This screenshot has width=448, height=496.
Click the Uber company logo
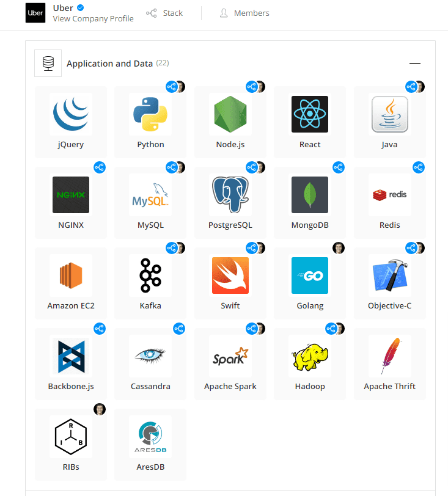point(35,13)
